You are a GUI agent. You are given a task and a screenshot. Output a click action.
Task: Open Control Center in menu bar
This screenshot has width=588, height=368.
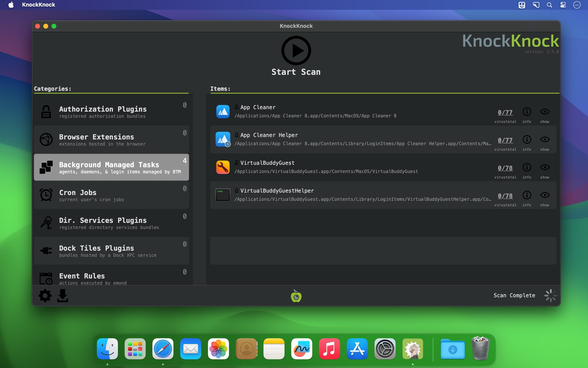coord(563,5)
